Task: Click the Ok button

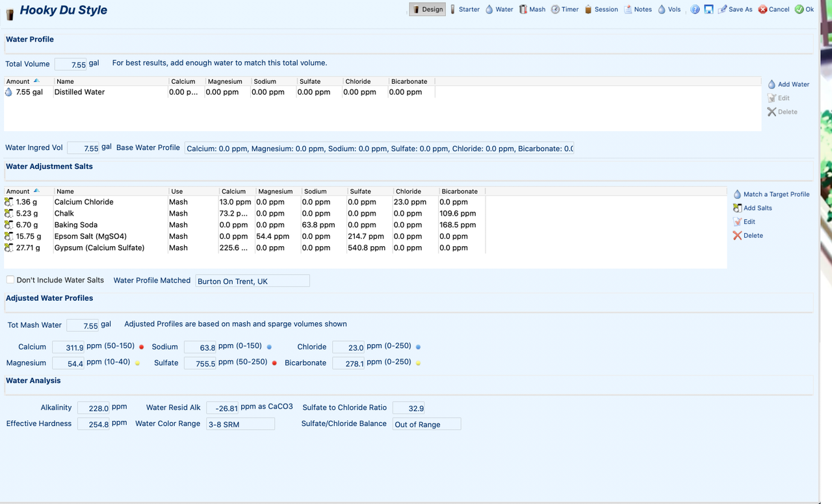Action: pyautogui.click(x=804, y=9)
